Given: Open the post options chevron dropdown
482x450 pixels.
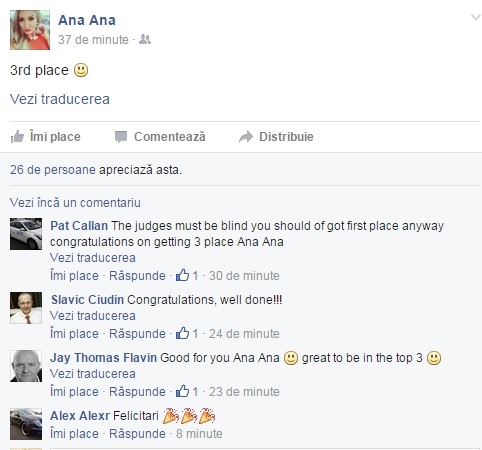Looking at the screenshot, I should 476,17.
